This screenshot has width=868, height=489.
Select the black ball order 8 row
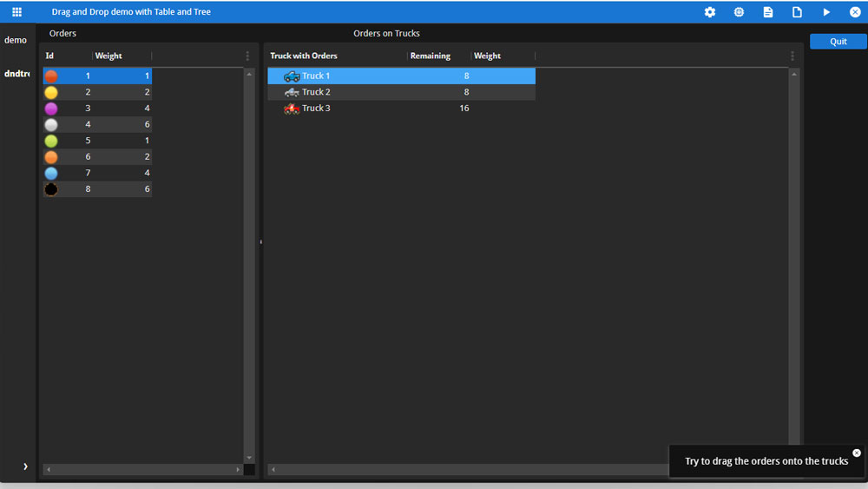pyautogui.click(x=97, y=188)
